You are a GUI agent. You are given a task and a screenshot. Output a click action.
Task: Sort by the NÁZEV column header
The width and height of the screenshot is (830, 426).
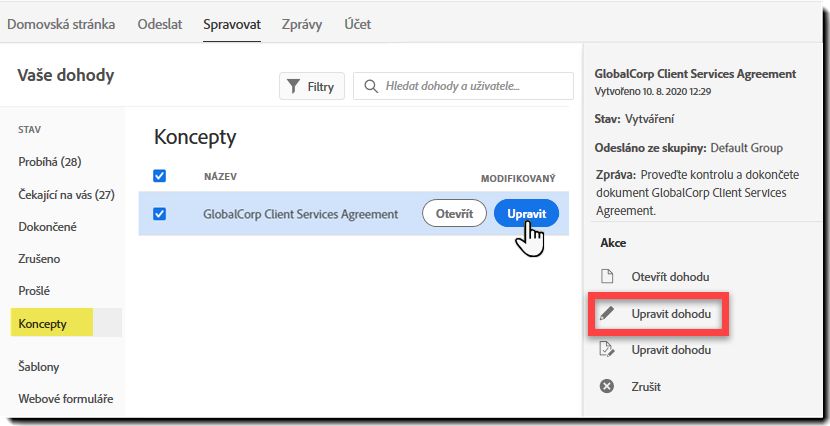tap(220, 177)
